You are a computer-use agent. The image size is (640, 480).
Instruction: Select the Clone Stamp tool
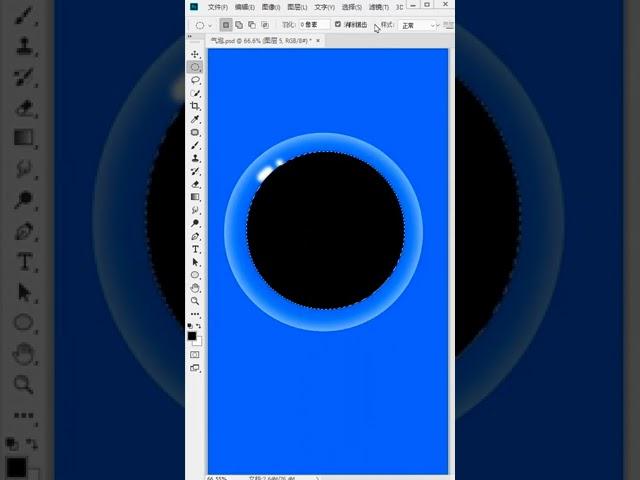[195, 158]
